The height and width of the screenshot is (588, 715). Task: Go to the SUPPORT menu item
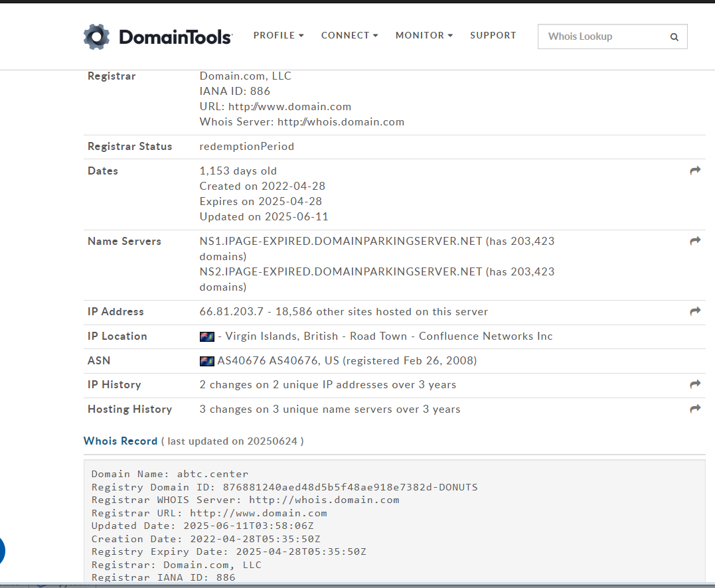493,35
